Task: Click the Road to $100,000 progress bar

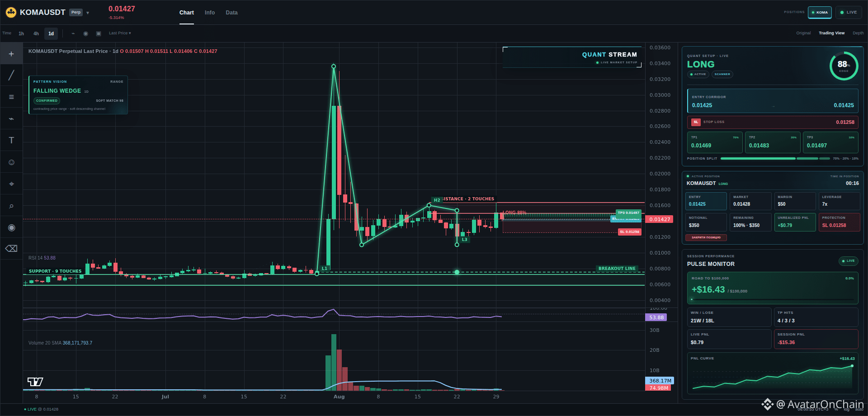Action: coord(773,299)
